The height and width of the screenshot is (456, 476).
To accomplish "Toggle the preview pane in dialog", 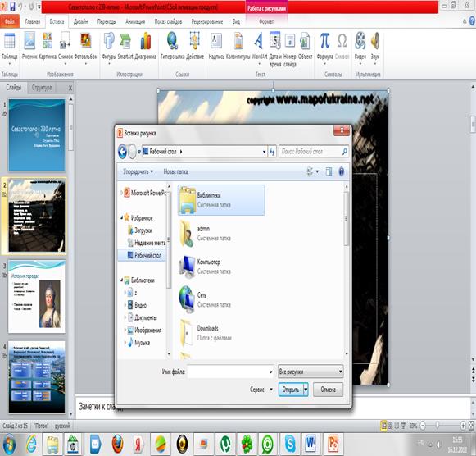I will click(329, 171).
